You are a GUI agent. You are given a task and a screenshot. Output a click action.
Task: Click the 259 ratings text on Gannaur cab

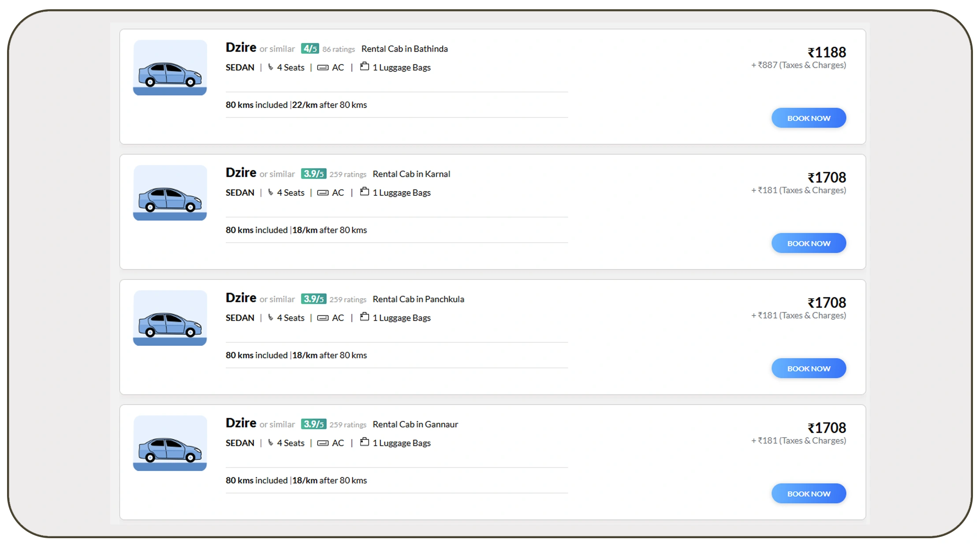(x=348, y=424)
